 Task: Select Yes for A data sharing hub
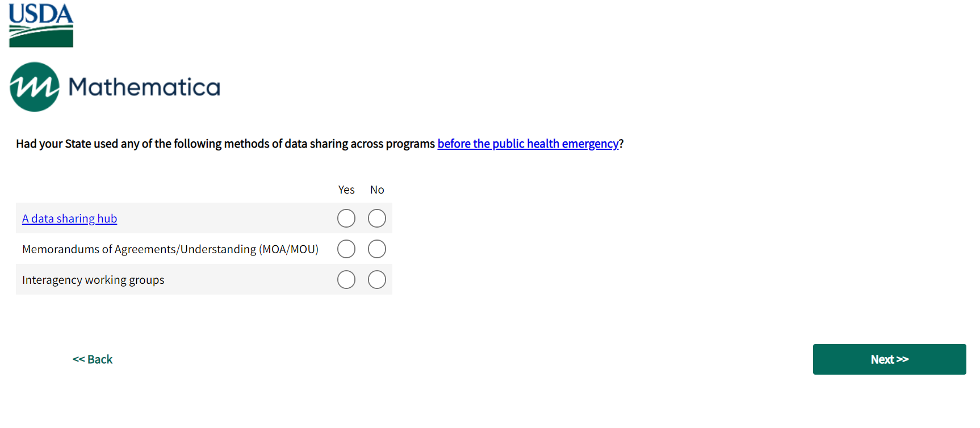click(346, 219)
